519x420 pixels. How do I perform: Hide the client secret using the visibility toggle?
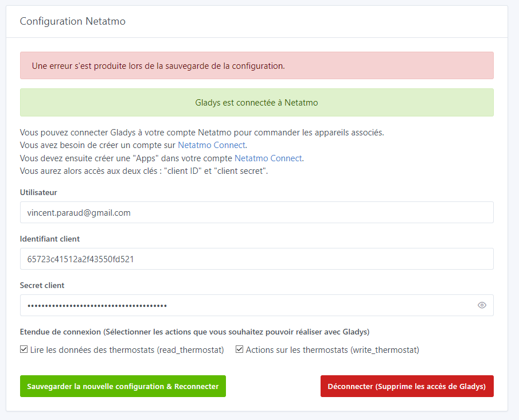click(x=482, y=305)
